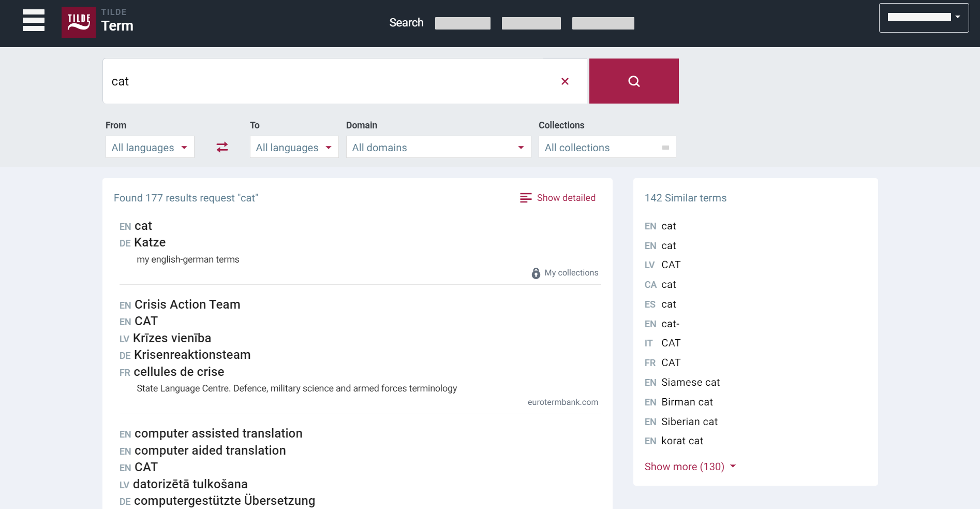This screenshot has height=509, width=980.
Task: Click State Language Centre collection description
Action: point(296,388)
